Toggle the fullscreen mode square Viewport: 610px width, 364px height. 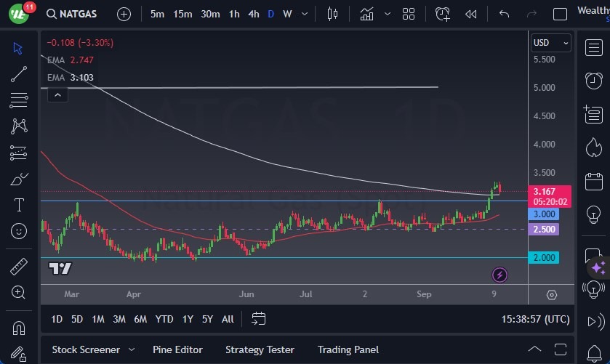click(560, 14)
